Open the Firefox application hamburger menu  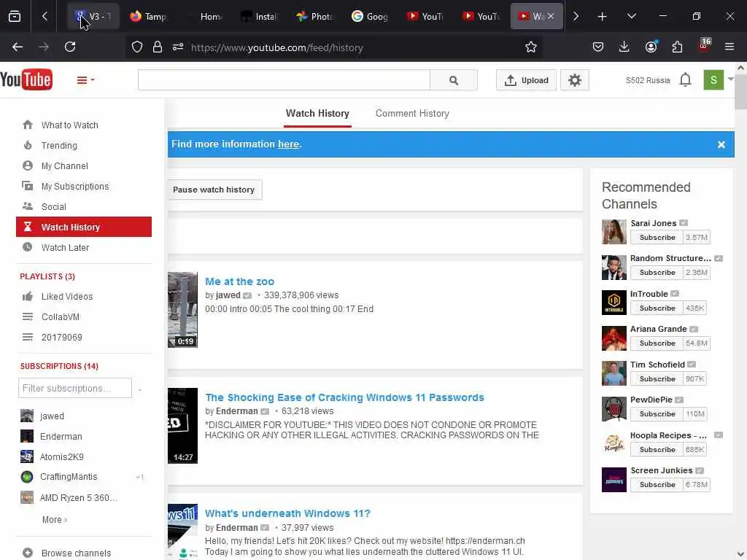click(729, 47)
